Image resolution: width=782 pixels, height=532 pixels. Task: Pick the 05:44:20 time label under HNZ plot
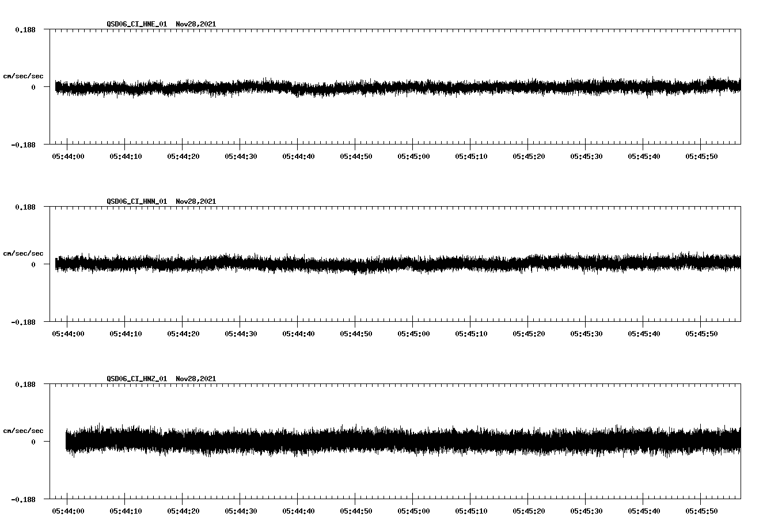[x=183, y=511]
